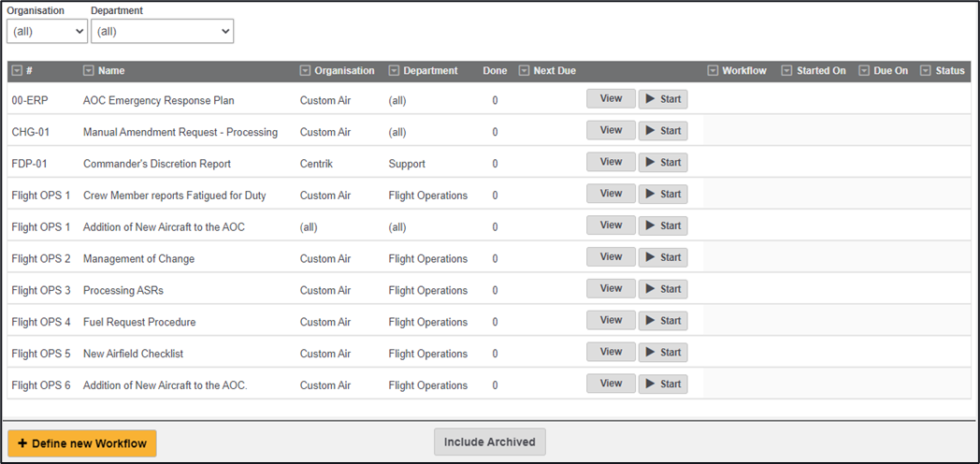Viewport: 980px width, 464px height.
Task: Open the Status column filter icon
Action: click(926, 71)
